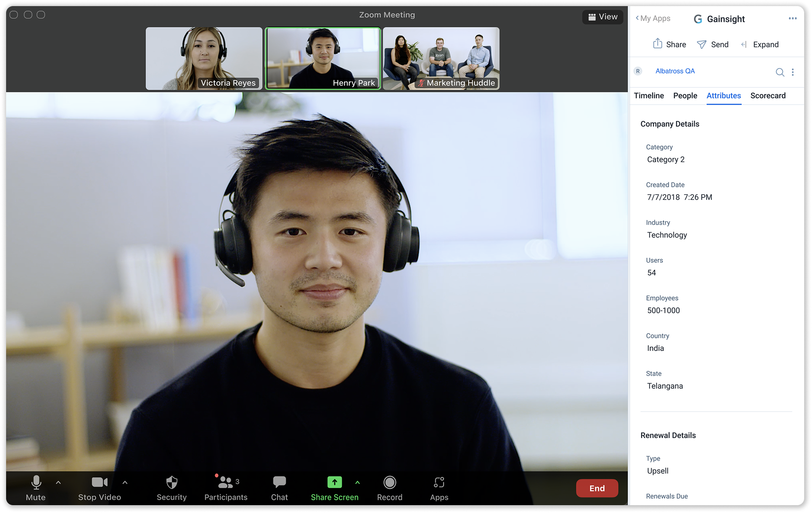812x513 pixels.
Task: Click the Employees value 500-1000
Action: [663, 310]
